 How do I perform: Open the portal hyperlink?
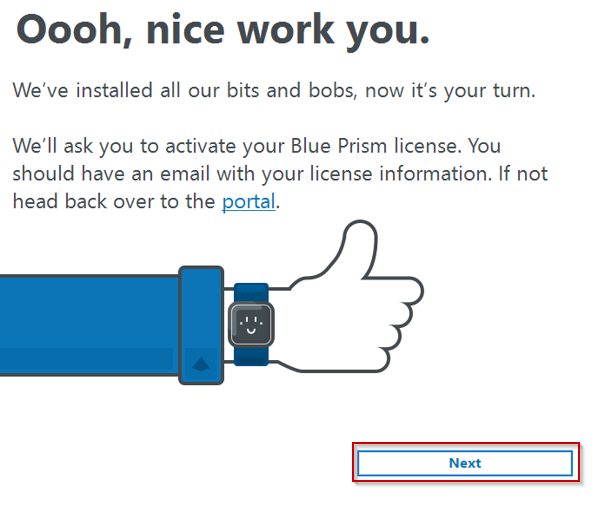coord(248,202)
